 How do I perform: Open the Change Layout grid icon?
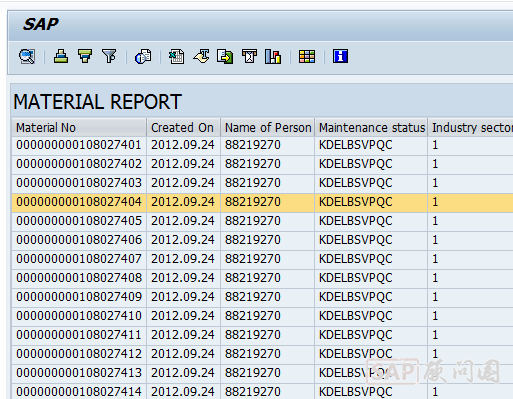click(x=307, y=56)
